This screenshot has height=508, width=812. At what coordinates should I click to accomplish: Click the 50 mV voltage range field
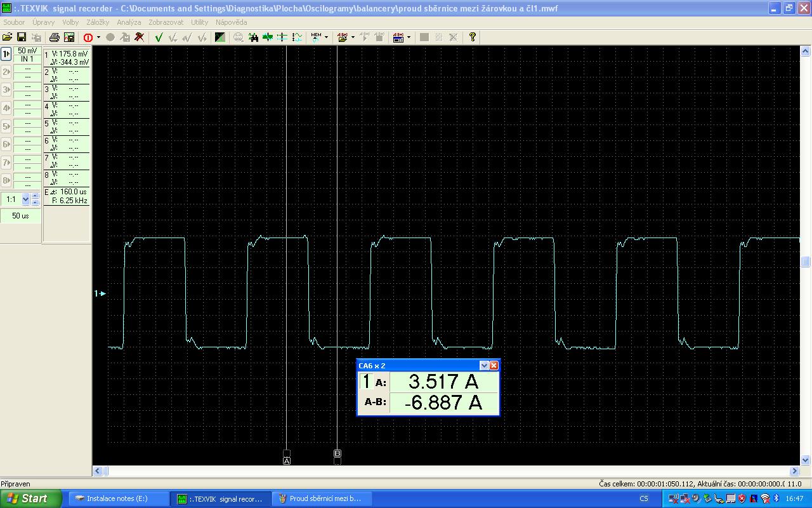(27, 51)
